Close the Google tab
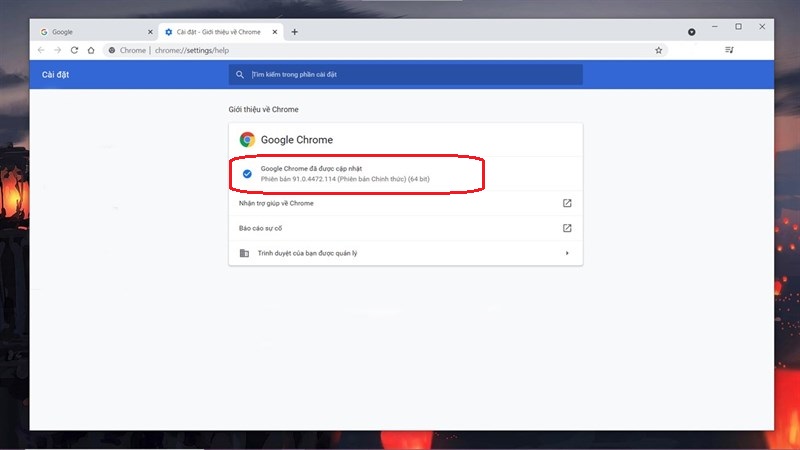 point(150,32)
